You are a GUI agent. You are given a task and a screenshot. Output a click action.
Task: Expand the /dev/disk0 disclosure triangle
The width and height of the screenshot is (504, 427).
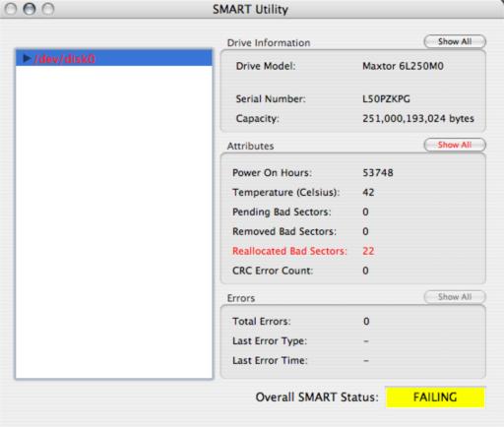tap(27, 59)
